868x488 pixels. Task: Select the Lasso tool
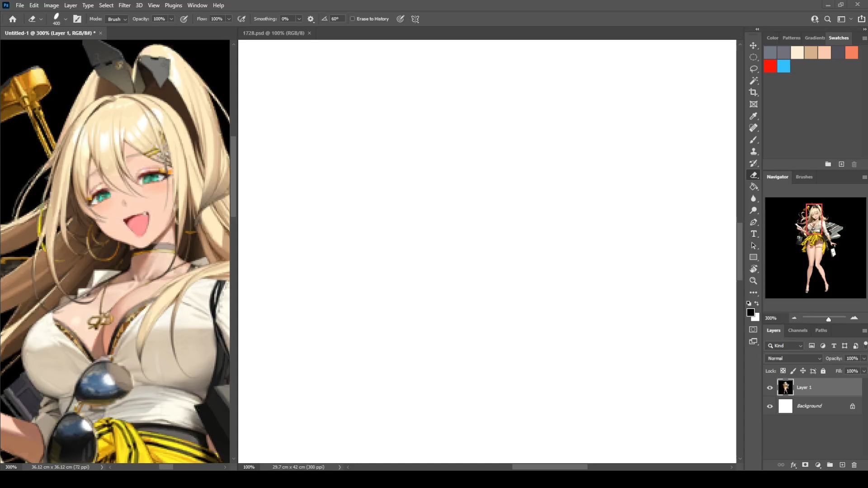(753, 69)
